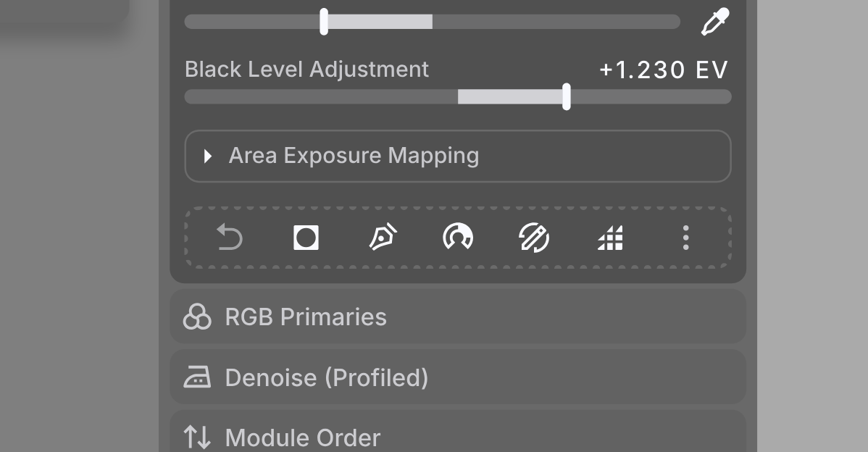Image resolution: width=868 pixels, height=452 pixels.
Task: Expand the RGB Primaries module
Action: click(458, 317)
